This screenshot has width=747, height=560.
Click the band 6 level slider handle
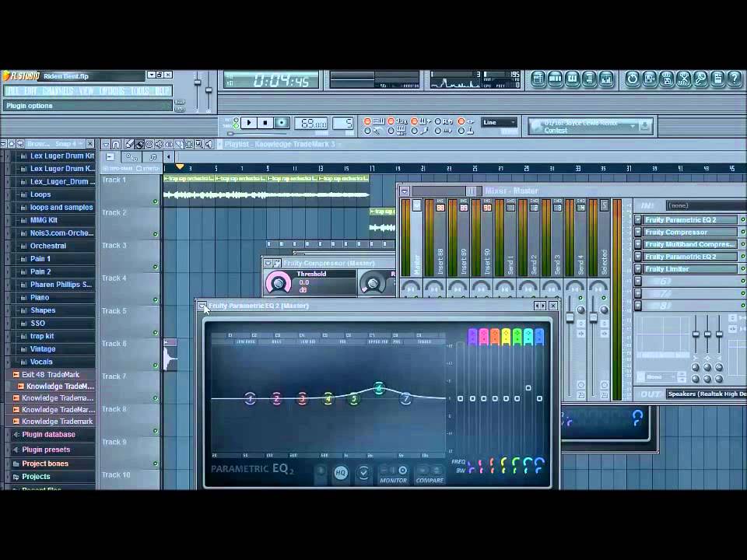(x=528, y=388)
